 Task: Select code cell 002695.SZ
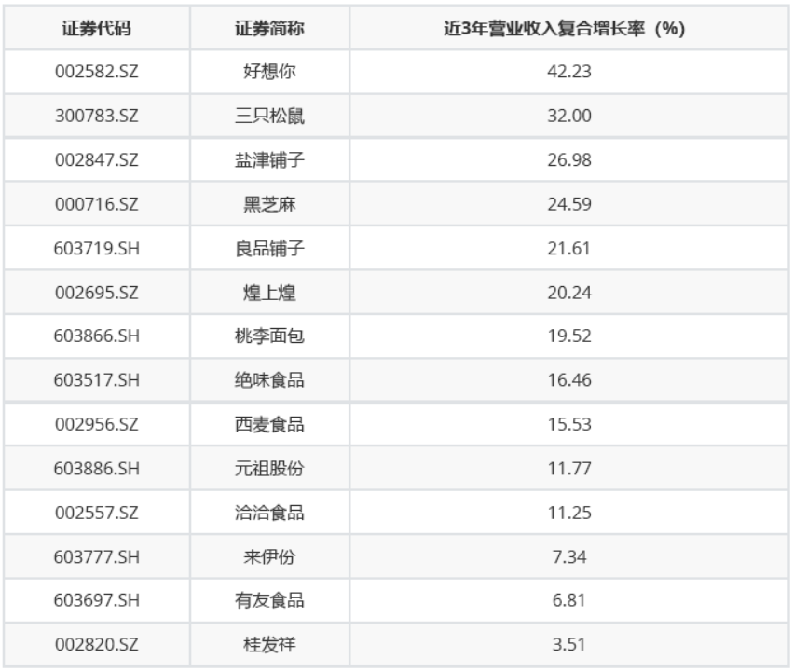[97, 293]
